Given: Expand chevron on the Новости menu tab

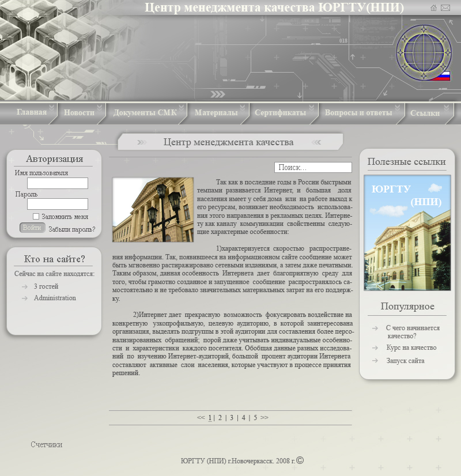Looking at the screenshot, I should tap(100, 108).
